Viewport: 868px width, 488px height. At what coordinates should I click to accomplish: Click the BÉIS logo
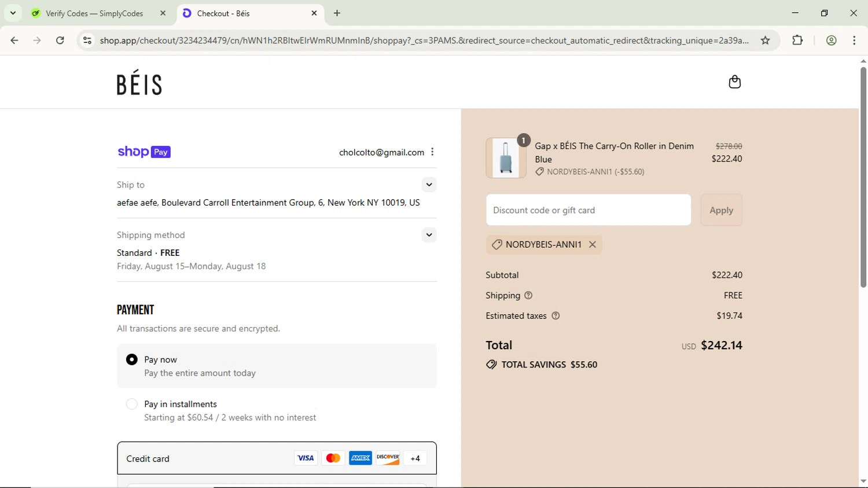[x=139, y=83]
